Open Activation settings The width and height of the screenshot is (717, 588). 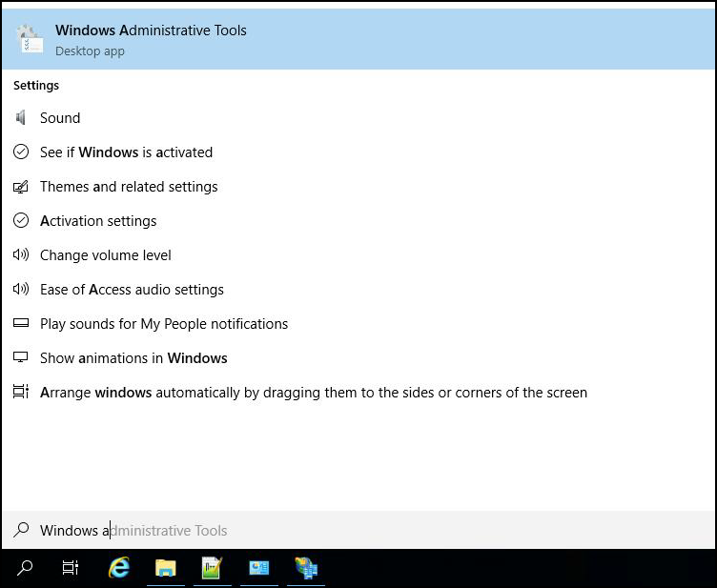click(x=98, y=221)
